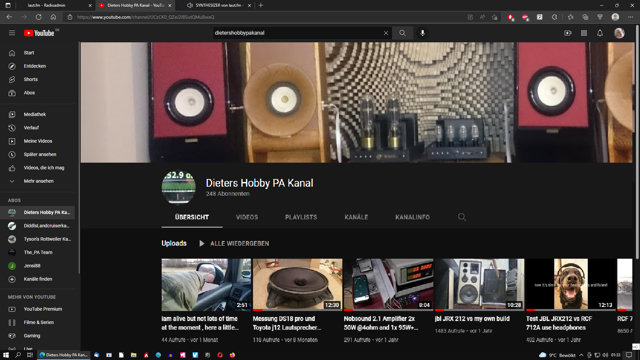Screen dimensions: 640x360
Task: Open the Messung DS18 pro video thumbnail
Action: [x=297, y=284]
